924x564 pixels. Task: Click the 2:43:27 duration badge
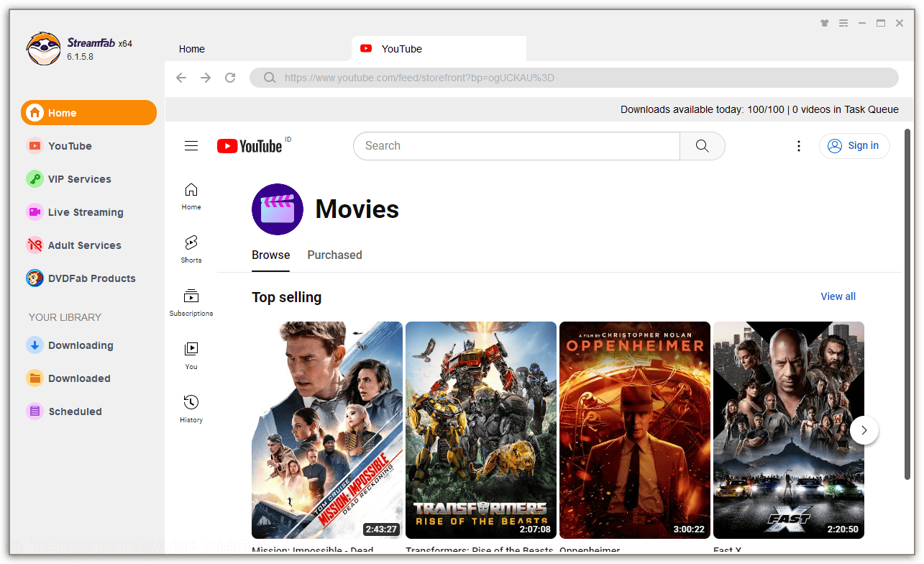(x=381, y=529)
